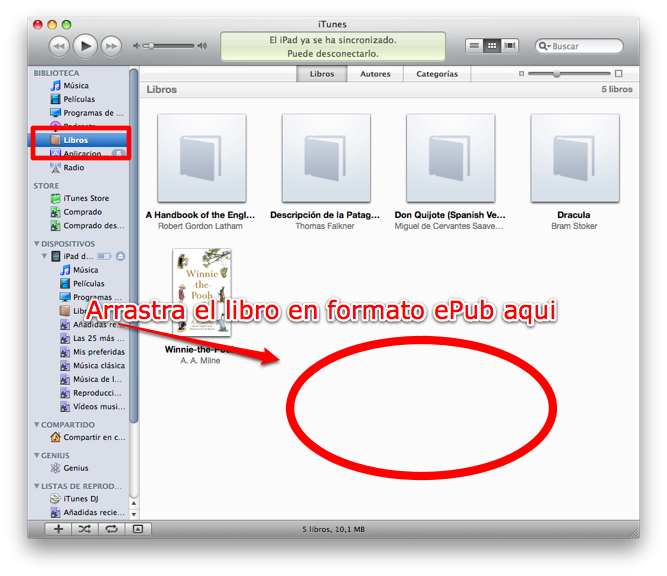Open Añadidas recie... under Listas de reprod.
Screen dimensions: 667x576
[x=88, y=512]
